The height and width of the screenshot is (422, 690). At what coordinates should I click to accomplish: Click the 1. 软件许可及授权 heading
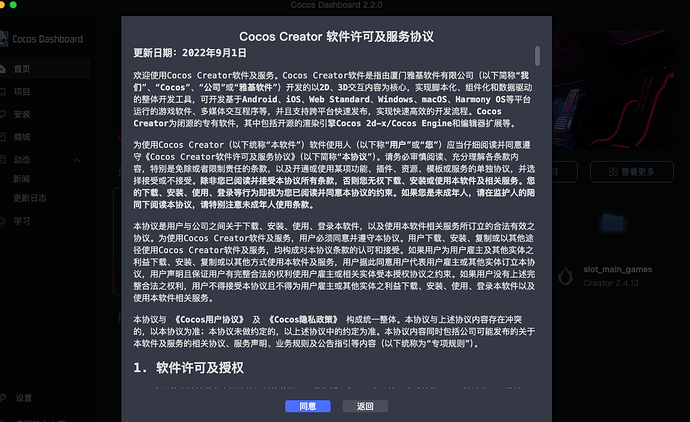coord(188,368)
